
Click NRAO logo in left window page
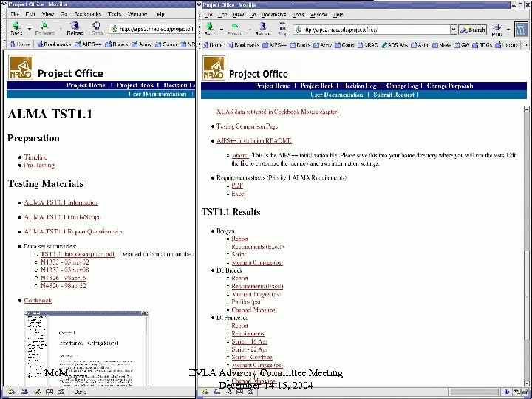tap(21, 67)
